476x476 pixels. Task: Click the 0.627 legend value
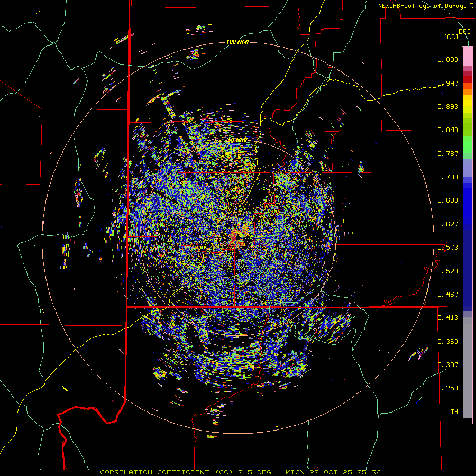(448, 224)
